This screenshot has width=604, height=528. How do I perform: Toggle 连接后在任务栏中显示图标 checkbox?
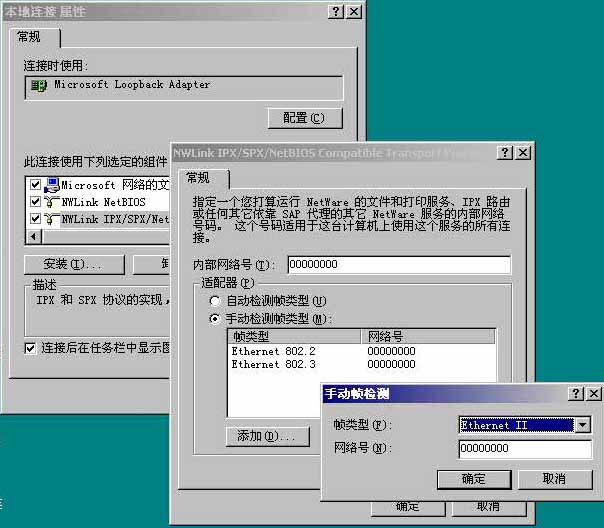coord(31,348)
